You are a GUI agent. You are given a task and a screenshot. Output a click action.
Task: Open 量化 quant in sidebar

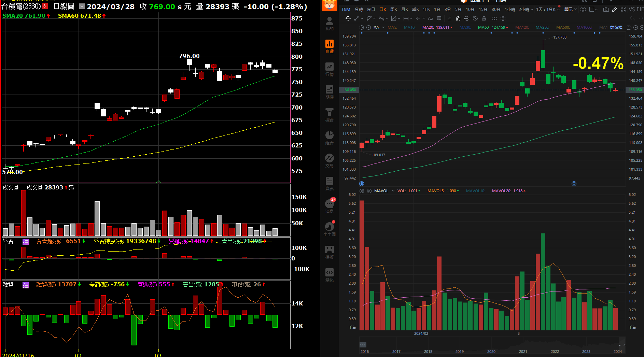[x=330, y=275]
